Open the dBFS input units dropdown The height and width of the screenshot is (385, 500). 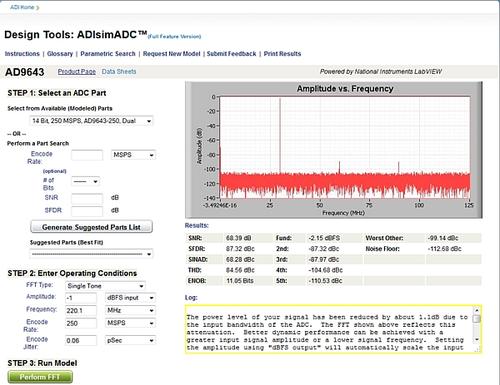tap(130, 298)
